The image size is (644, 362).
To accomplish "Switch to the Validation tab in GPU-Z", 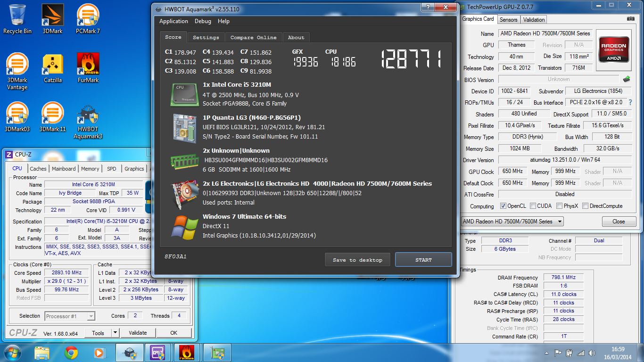I will coord(534,19).
